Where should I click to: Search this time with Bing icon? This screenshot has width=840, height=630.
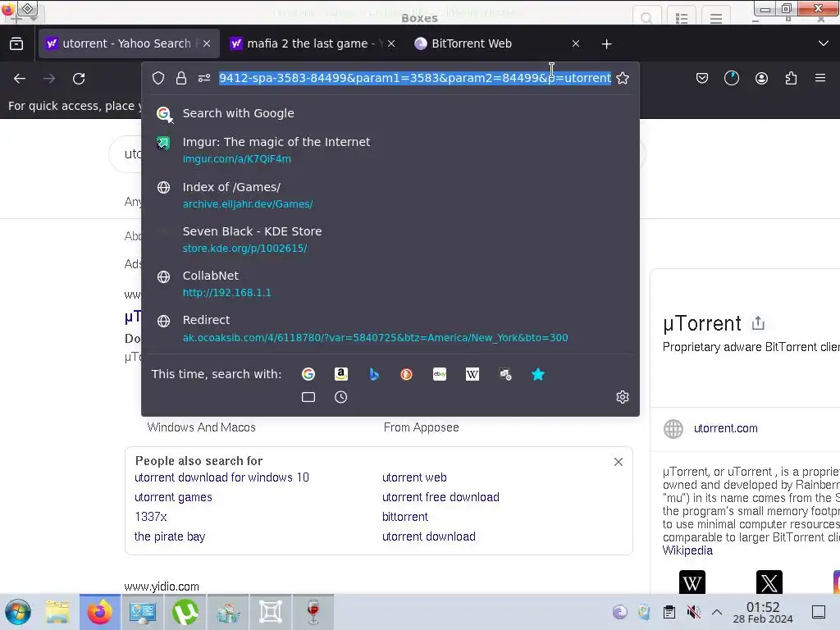coord(374,374)
